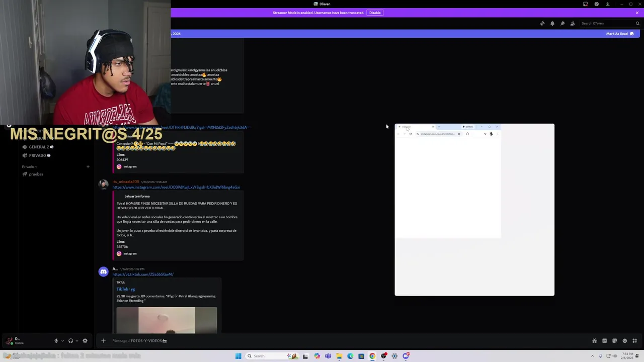Image resolution: width=644 pixels, height=362 pixels.
Task: Open Microsoft Store from the taskbar
Action: 361,356
